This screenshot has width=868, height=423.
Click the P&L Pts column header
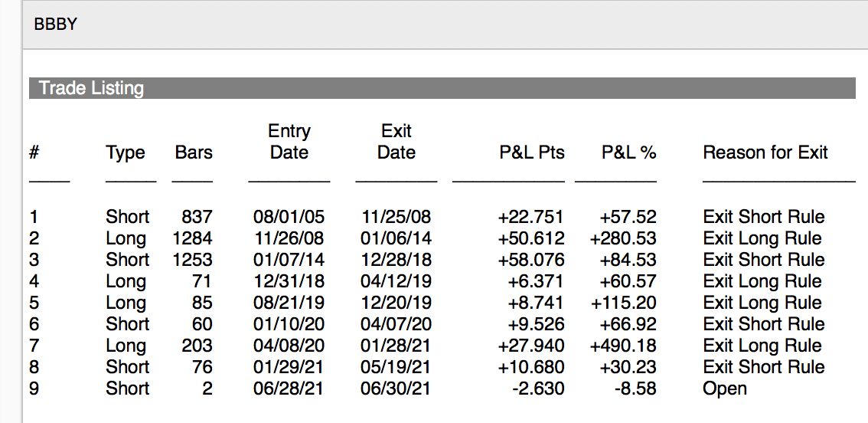point(531,152)
